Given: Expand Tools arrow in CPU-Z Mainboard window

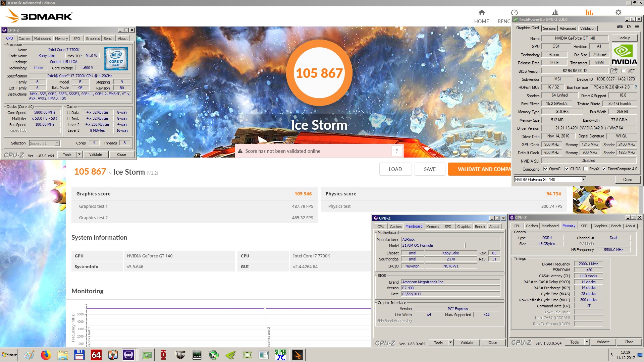Looking at the screenshot, I should [x=451, y=343].
